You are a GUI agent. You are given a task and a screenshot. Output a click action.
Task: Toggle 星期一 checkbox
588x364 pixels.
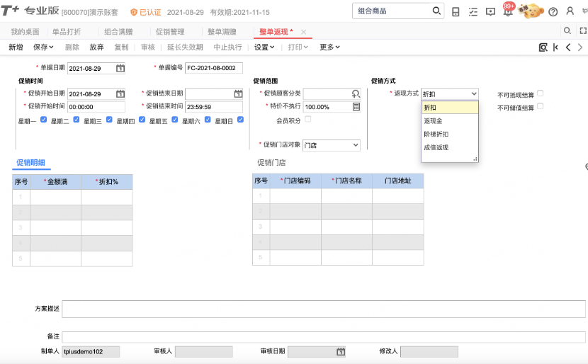click(43, 120)
